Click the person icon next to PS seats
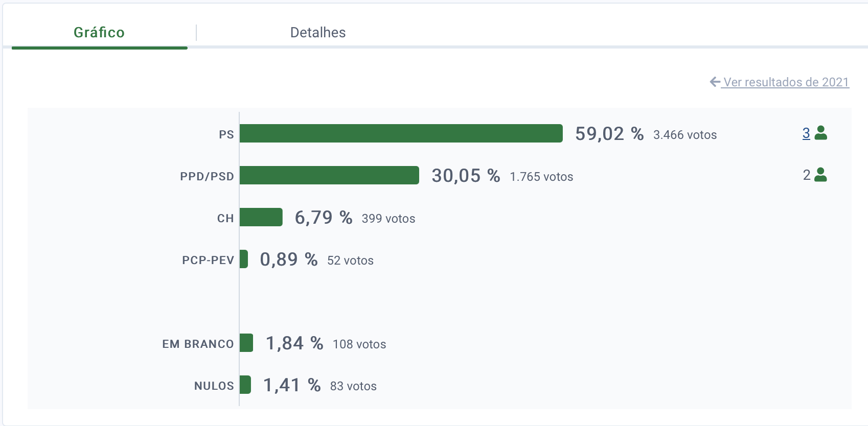Screen dimensions: 868x426 pos(821,133)
